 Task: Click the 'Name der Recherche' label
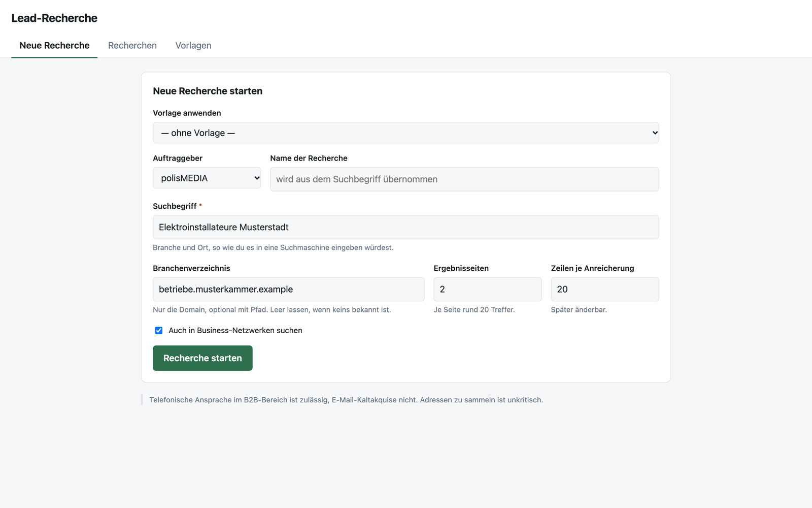coord(309,158)
